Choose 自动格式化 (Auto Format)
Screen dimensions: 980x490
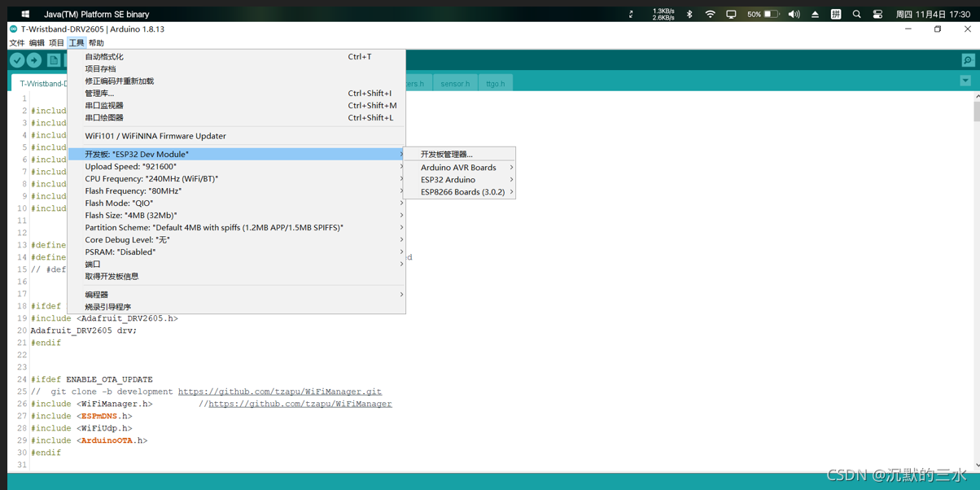[x=237, y=56]
